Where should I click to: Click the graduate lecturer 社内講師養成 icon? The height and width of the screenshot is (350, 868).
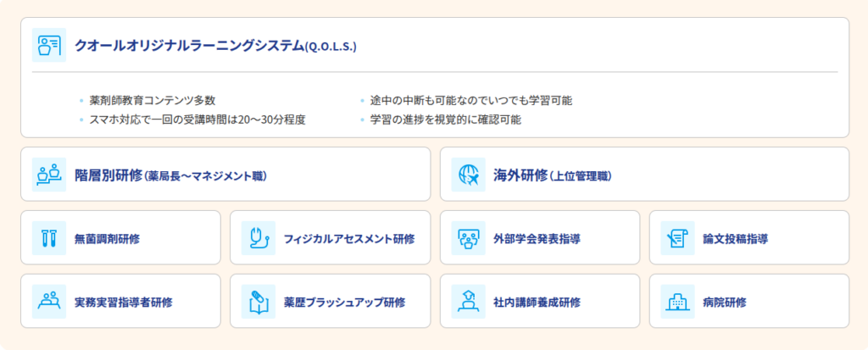pyautogui.click(x=468, y=301)
